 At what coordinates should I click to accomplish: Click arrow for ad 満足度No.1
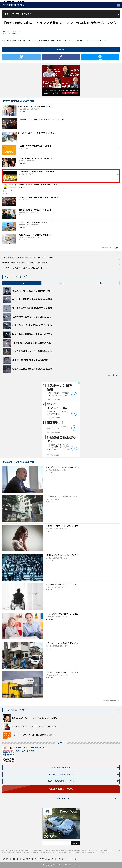coord(74,428)
